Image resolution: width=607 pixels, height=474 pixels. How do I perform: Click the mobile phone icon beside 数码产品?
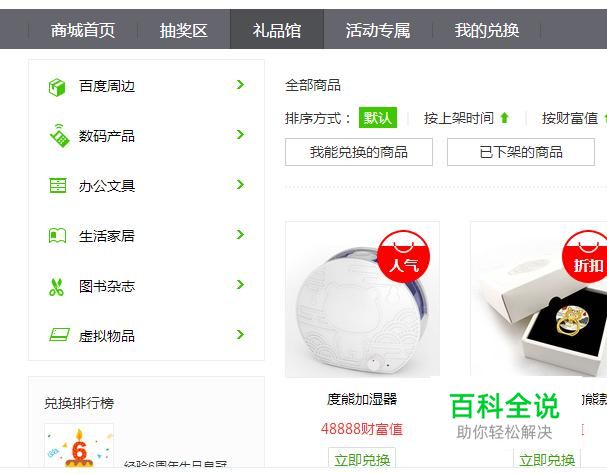pyautogui.click(x=59, y=136)
